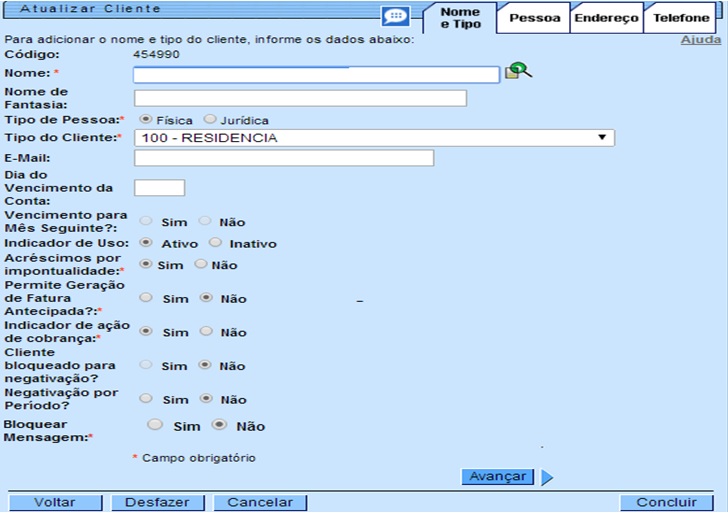Image resolution: width=728 pixels, height=513 pixels.
Task: Switch to the Pessoa tab
Action: click(534, 18)
